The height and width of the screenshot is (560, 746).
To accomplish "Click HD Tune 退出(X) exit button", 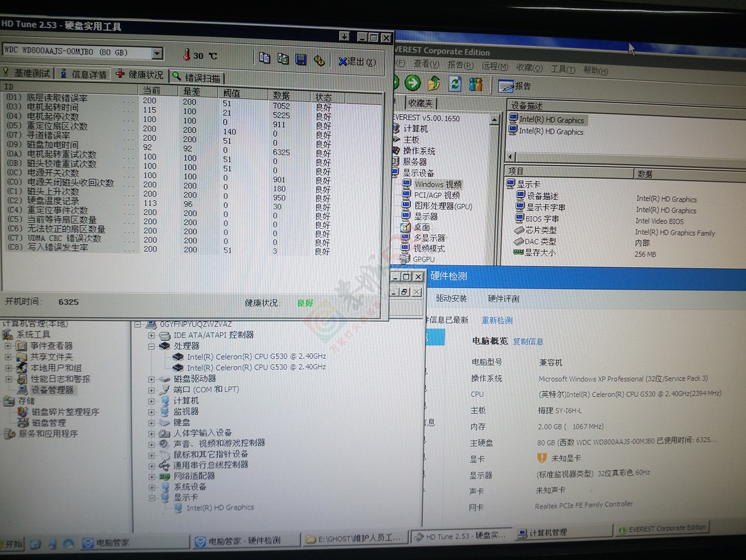I will pos(357,62).
